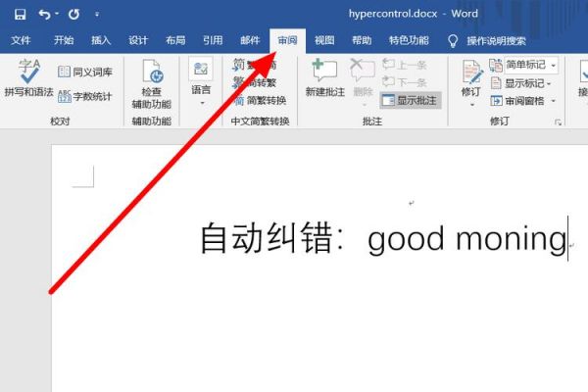588x392 pixels.
Task: Click the word "good" in document
Action: (406, 239)
